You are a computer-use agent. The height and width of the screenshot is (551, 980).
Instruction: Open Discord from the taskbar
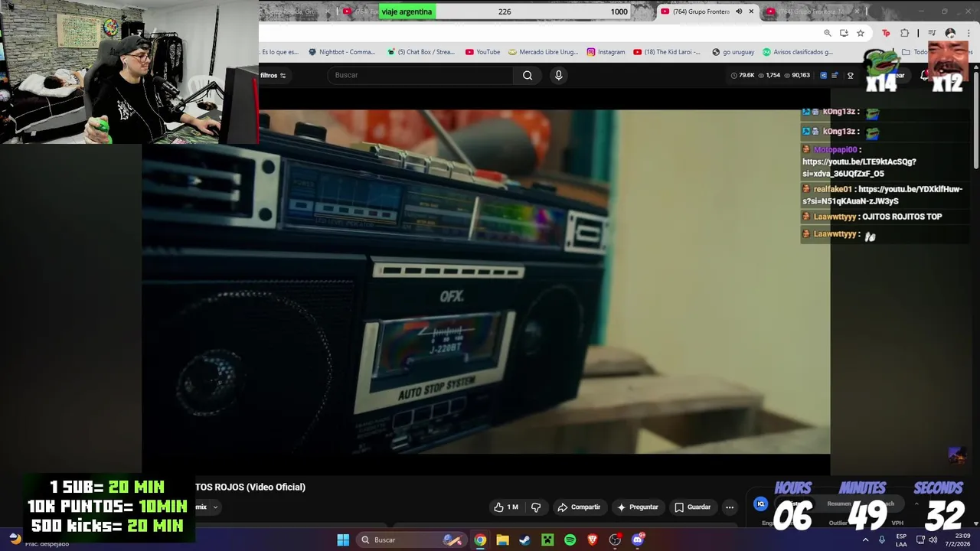click(638, 540)
